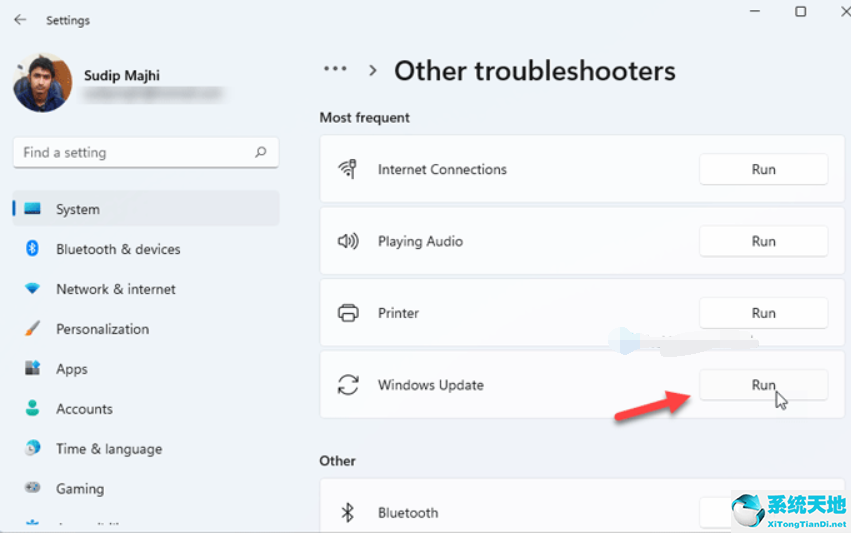Open Sudip Majhi profile picture
Image resolution: width=851 pixels, height=533 pixels.
coord(42,83)
